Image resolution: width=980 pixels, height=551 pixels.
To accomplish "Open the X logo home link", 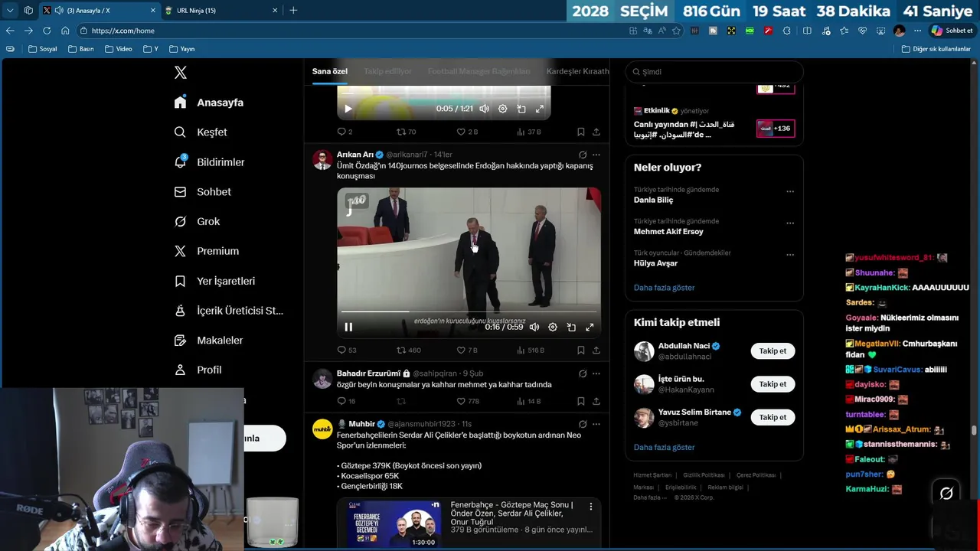I will 180,73.
